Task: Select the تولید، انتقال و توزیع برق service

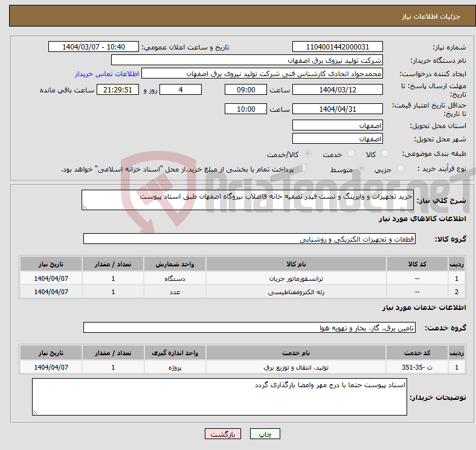Action: tap(296, 367)
